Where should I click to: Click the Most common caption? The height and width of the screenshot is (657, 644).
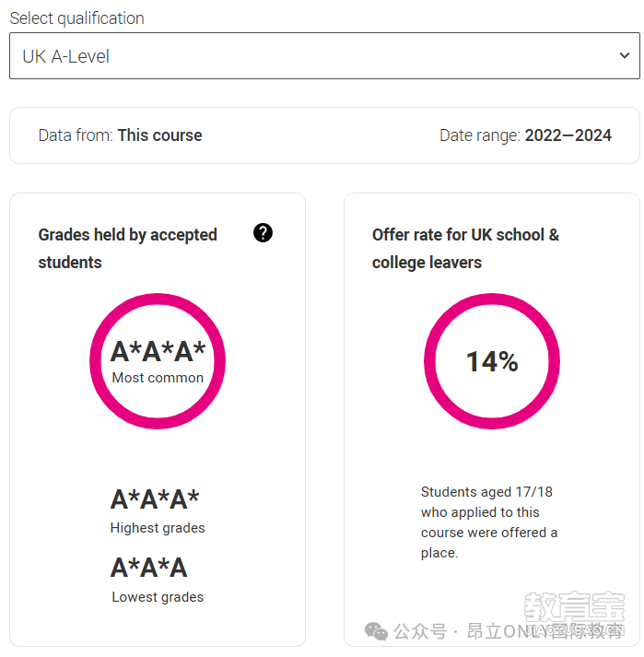tap(158, 378)
